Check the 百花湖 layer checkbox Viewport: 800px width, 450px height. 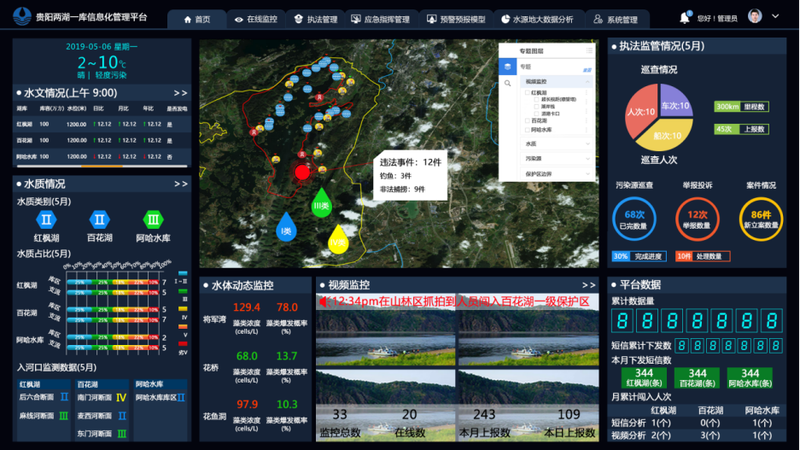[528, 121]
